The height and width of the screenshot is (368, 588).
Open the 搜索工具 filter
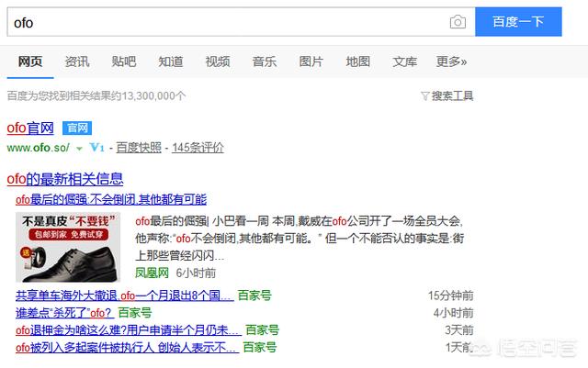(x=452, y=96)
